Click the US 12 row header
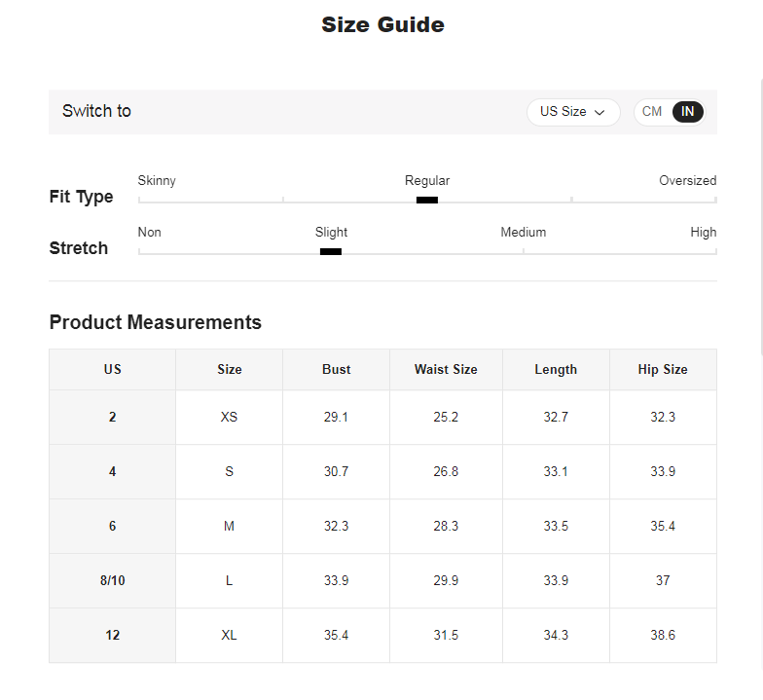This screenshot has height=700, width=763. point(113,635)
